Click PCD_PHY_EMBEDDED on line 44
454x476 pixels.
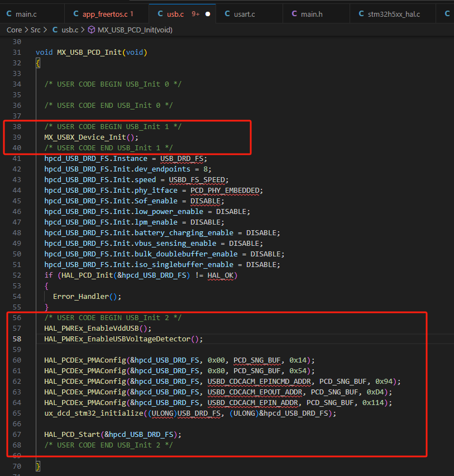[x=224, y=191]
